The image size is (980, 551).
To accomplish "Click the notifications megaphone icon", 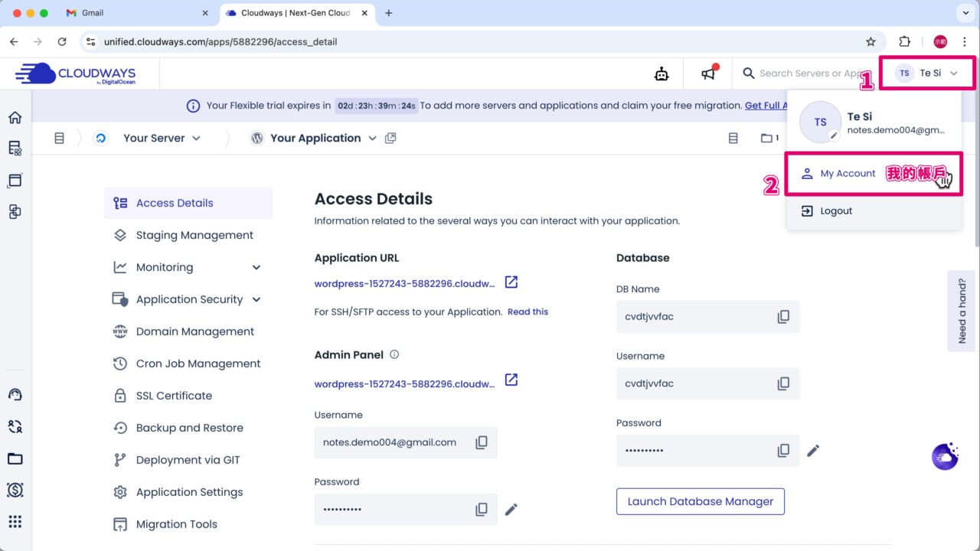I will (709, 73).
